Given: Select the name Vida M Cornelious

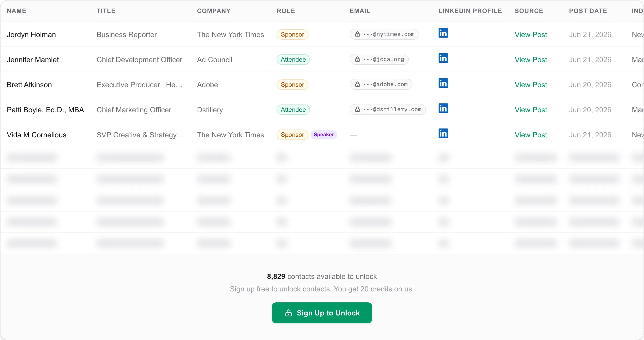Looking at the screenshot, I should 37,135.
